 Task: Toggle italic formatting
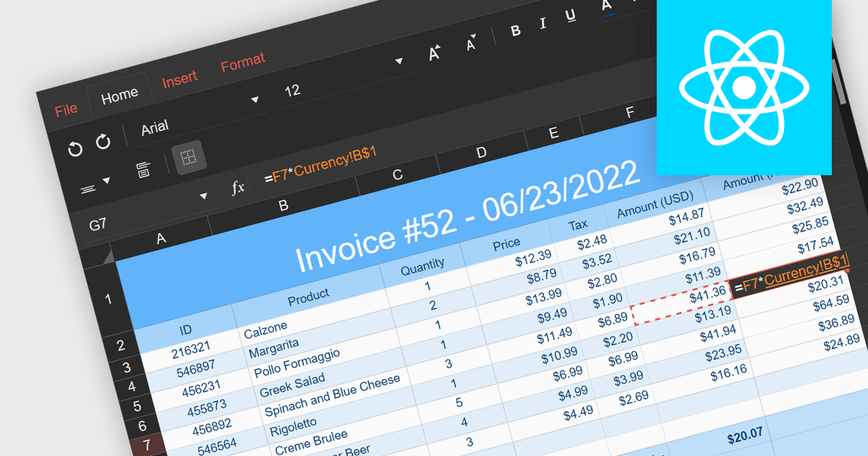click(543, 23)
